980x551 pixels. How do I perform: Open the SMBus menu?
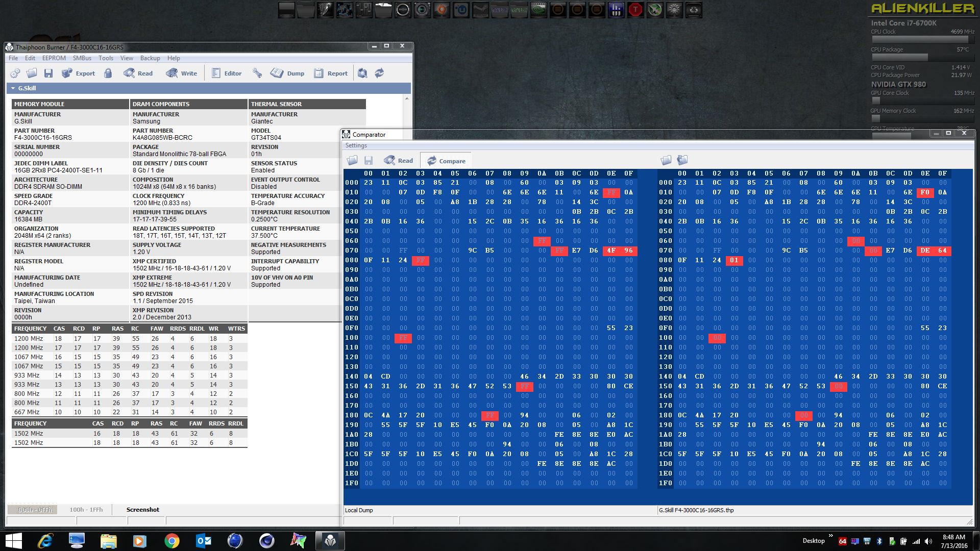click(x=82, y=58)
